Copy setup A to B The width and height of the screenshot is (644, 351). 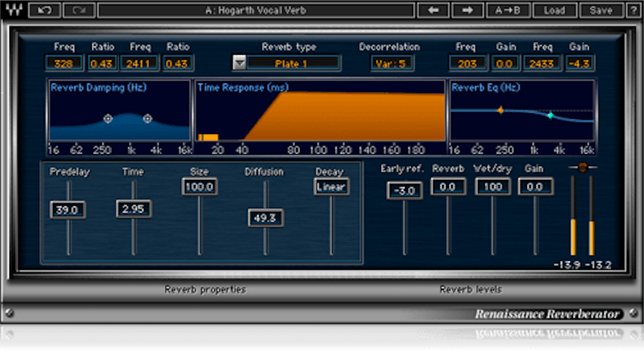(508, 10)
